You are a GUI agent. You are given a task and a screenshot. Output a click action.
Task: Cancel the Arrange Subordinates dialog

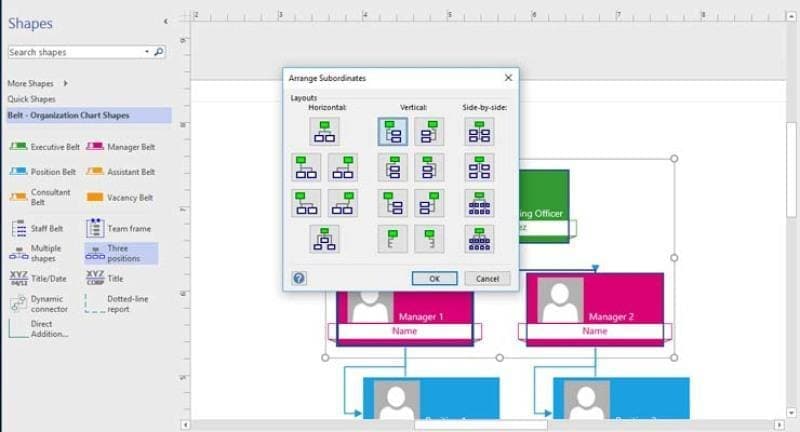[487, 278]
